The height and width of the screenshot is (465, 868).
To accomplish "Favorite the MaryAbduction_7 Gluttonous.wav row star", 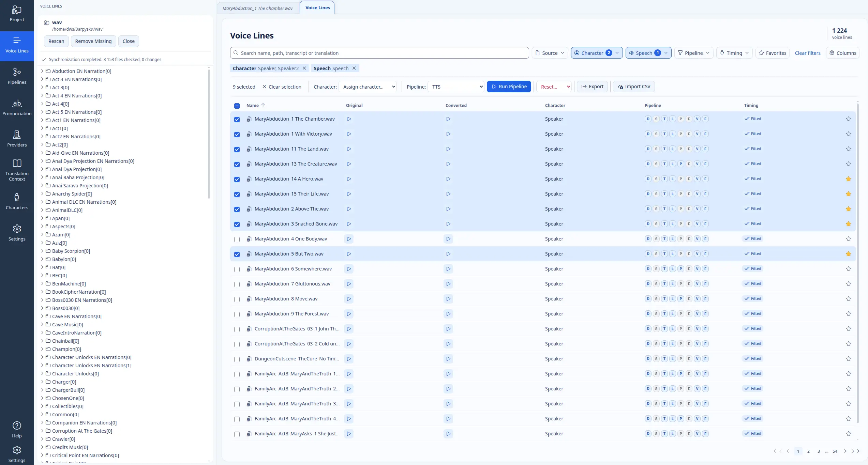I will tap(848, 284).
